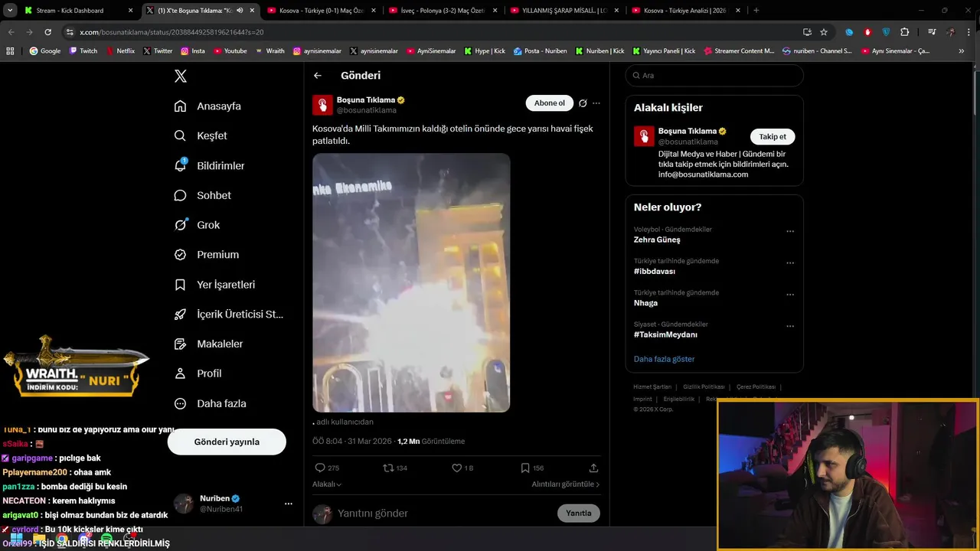Viewport: 980px width, 551px height.
Task: Open Hizmet Şartları footer link
Action: tap(652, 387)
